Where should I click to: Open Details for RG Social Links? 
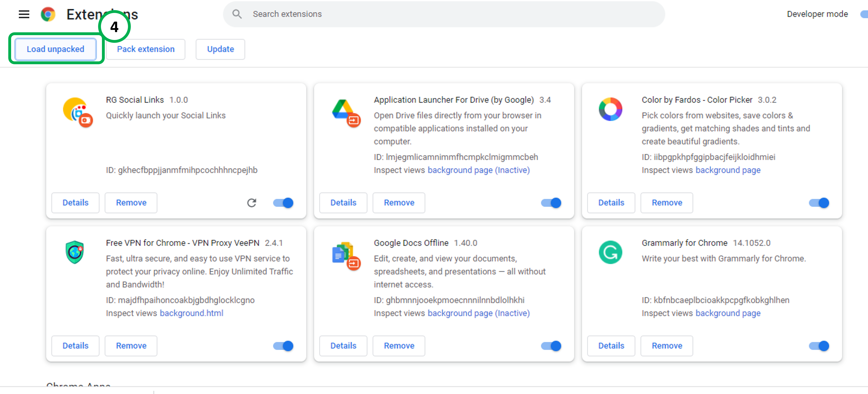point(75,203)
